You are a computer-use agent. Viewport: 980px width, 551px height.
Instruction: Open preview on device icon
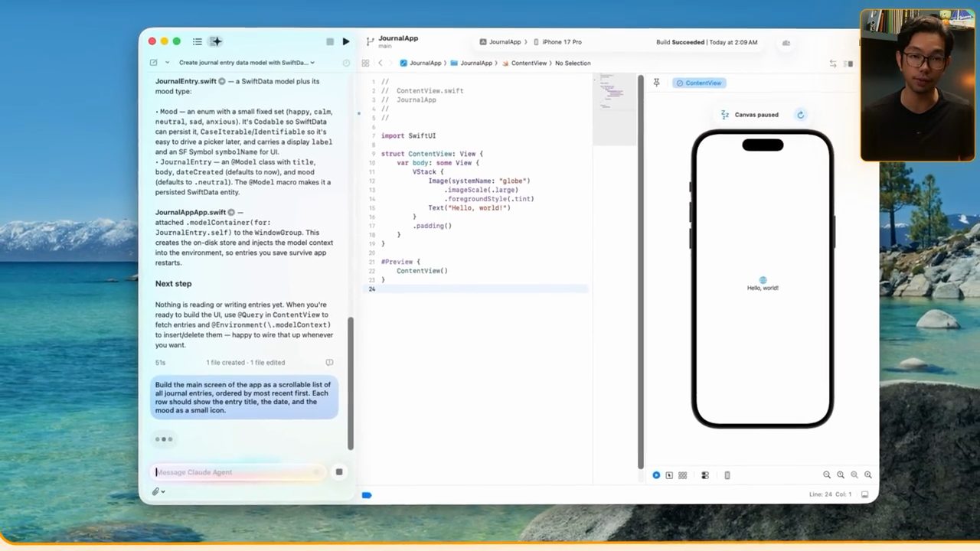tap(727, 475)
